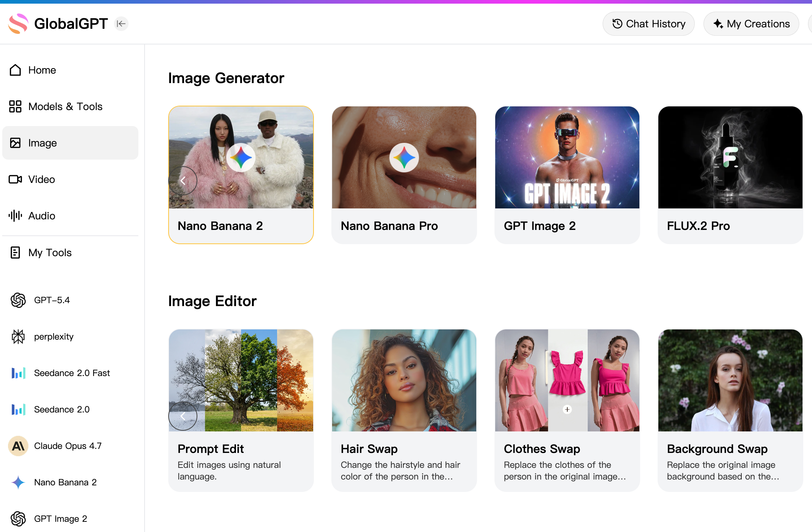Click the GlobalGPT logo icon
812x532 pixels.
18,24
